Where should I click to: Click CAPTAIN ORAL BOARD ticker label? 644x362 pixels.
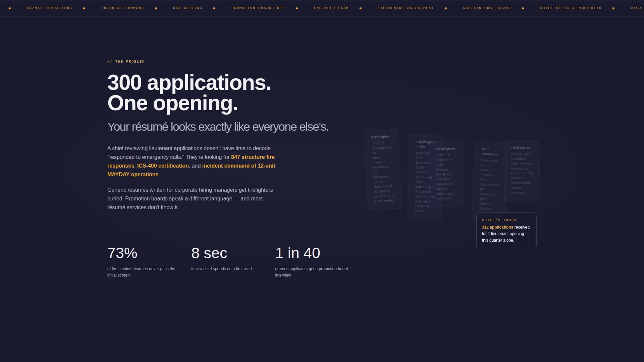click(x=487, y=8)
